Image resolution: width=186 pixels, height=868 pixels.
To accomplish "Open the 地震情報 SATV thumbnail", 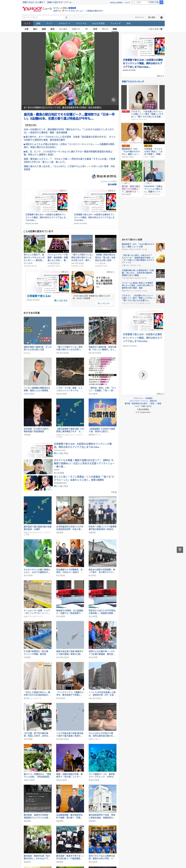I will click(103, 412).
